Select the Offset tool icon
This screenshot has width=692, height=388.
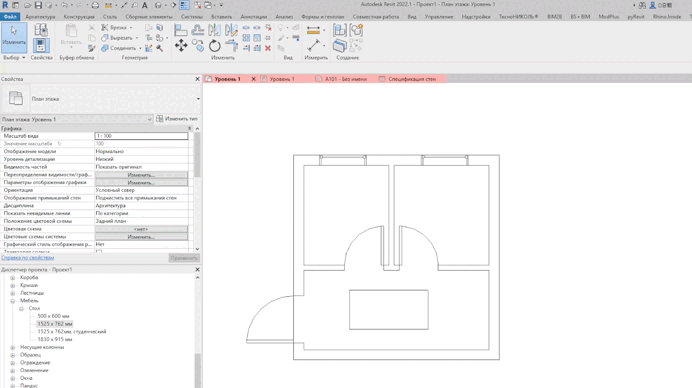(198, 30)
